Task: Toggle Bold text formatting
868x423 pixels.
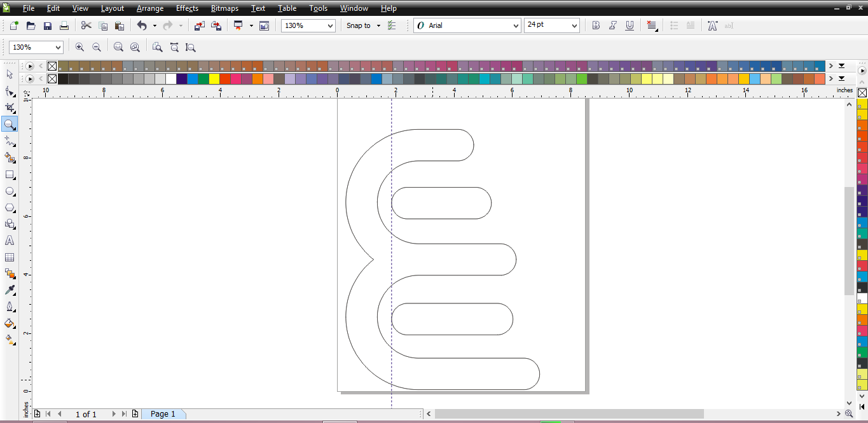Action: tap(596, 25)
